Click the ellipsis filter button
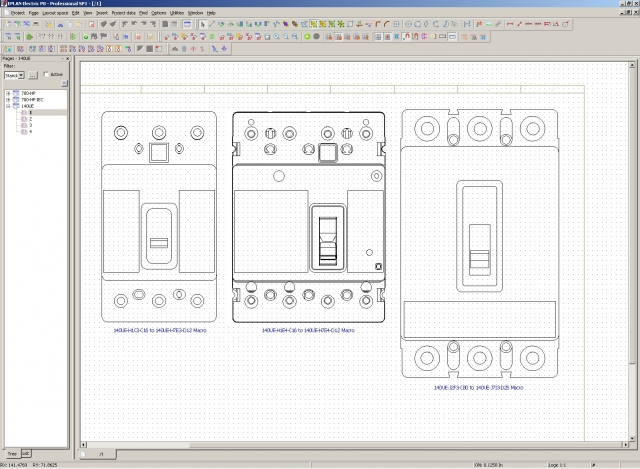The image size is (640, 469). [33, 75]
